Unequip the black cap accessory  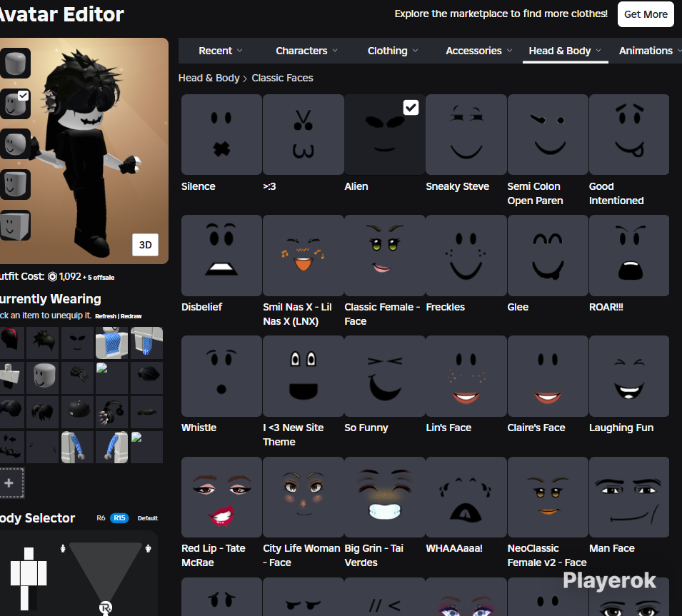point(77,412)
